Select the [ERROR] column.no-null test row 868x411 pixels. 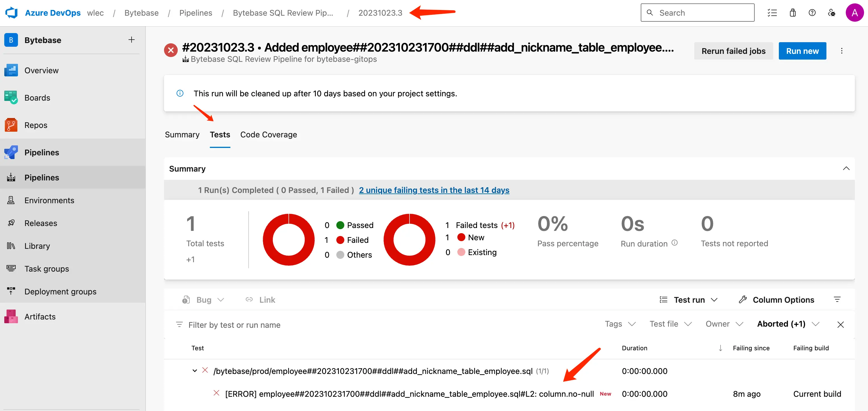point(509,394)
